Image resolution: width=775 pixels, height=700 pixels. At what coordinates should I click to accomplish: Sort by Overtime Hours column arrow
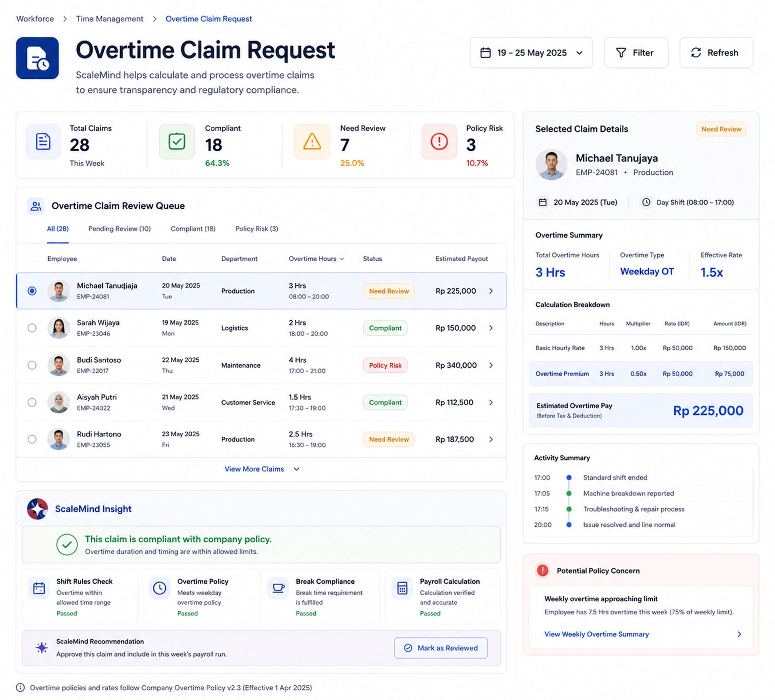click(x=342, y=259)
